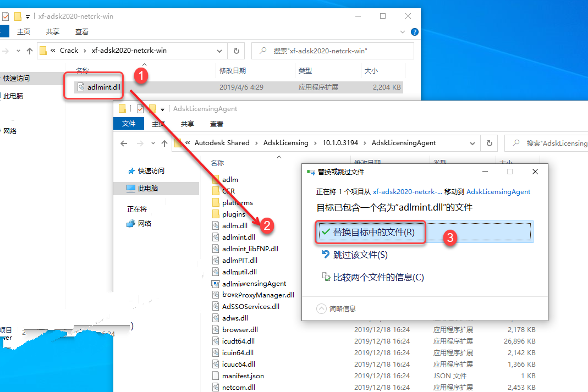This screenshot has width=588, height=392.
Task: Refresh the AdskLicensingAgent folder
Action: pyautogui.click(x=490, y=143)
